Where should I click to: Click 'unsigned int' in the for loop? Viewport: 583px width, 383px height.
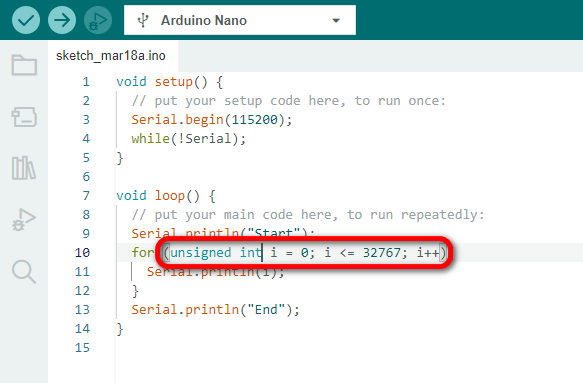[216, 253]
